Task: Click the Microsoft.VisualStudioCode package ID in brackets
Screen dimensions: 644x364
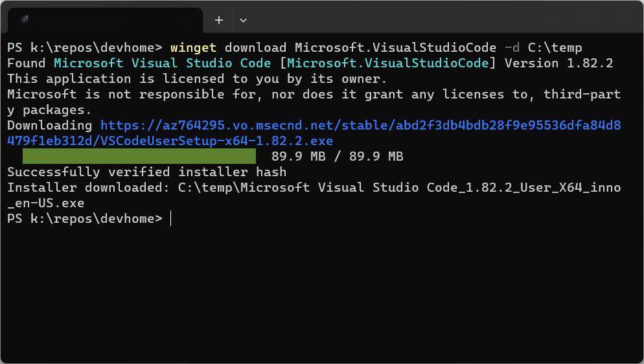Action: (x=387, y=63)
